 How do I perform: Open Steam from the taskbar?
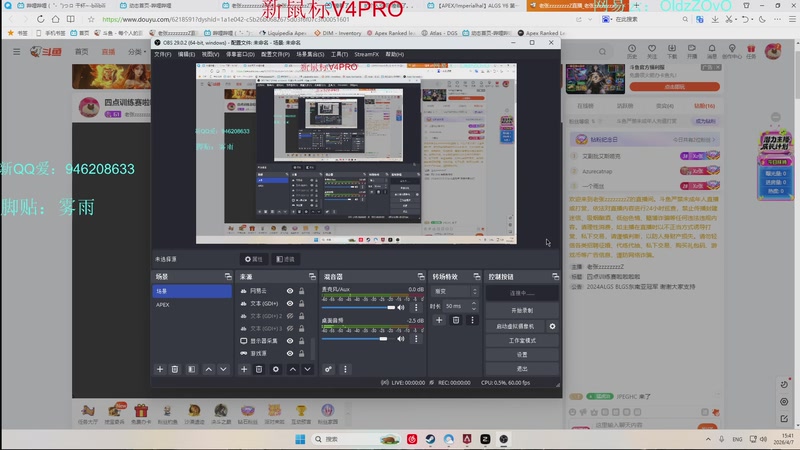(x=431, y=439)
